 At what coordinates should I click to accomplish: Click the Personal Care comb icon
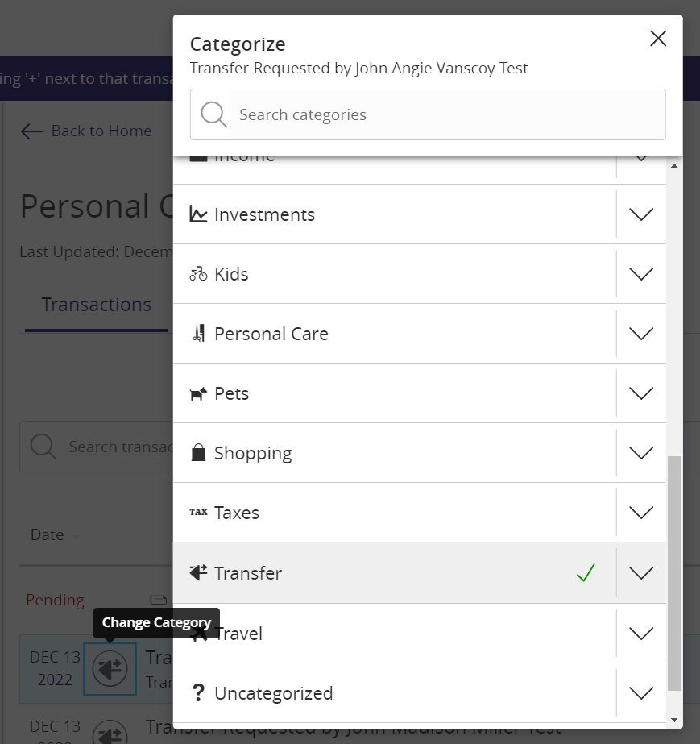(198, 333)
